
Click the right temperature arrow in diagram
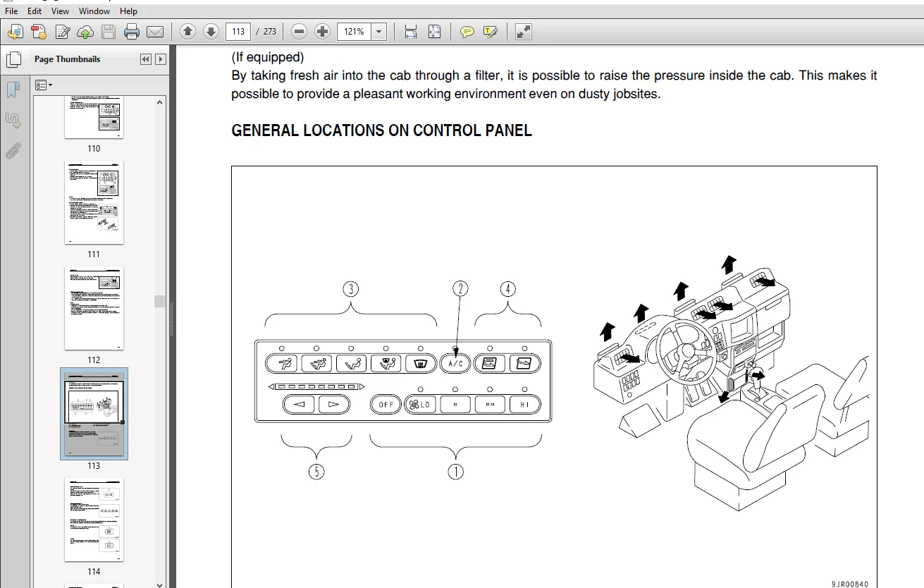(334, 405)
